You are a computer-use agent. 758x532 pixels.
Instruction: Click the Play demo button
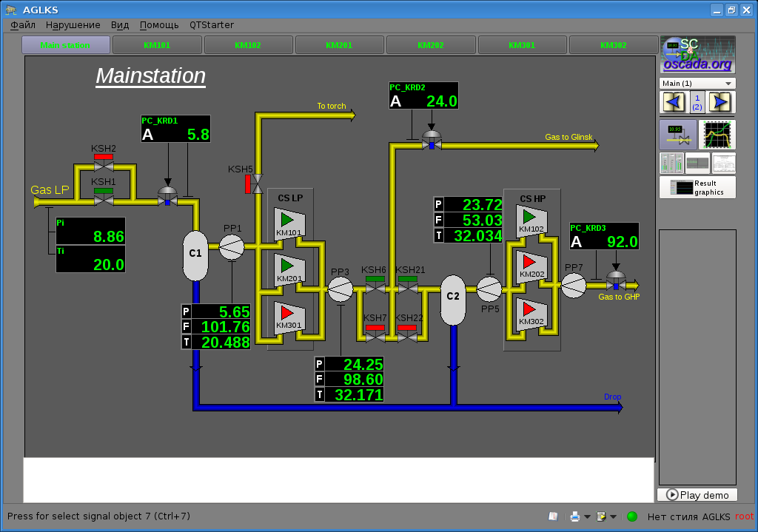[x=697, y=495]
